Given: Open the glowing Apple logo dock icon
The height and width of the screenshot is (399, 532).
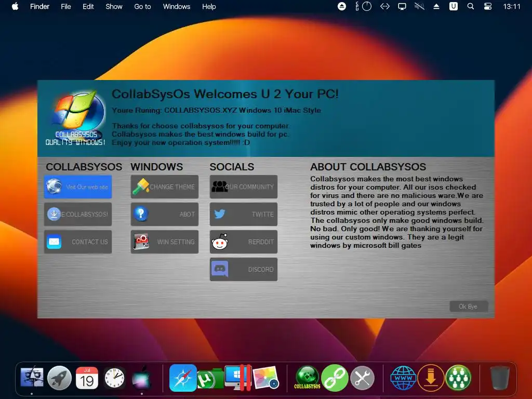Looking at the screenshot, I should (141, 378).
